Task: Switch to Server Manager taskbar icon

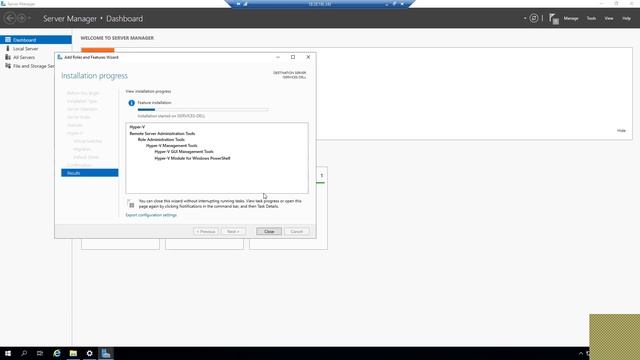Action: [106, 353]
